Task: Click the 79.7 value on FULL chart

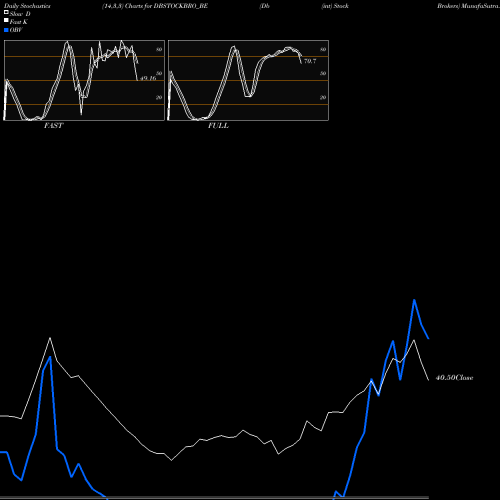Action: [310, 61]
